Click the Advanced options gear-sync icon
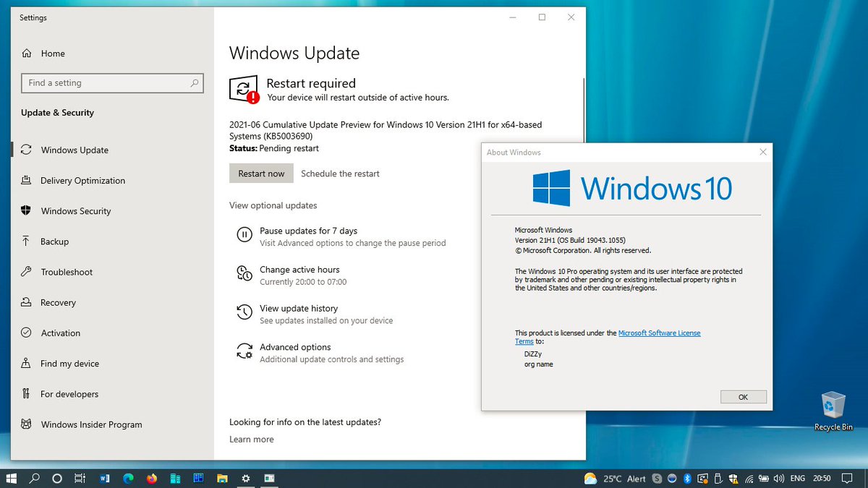The width and height of the screenshot is (868, 488). pyautogui.click(x=244, y=351)
